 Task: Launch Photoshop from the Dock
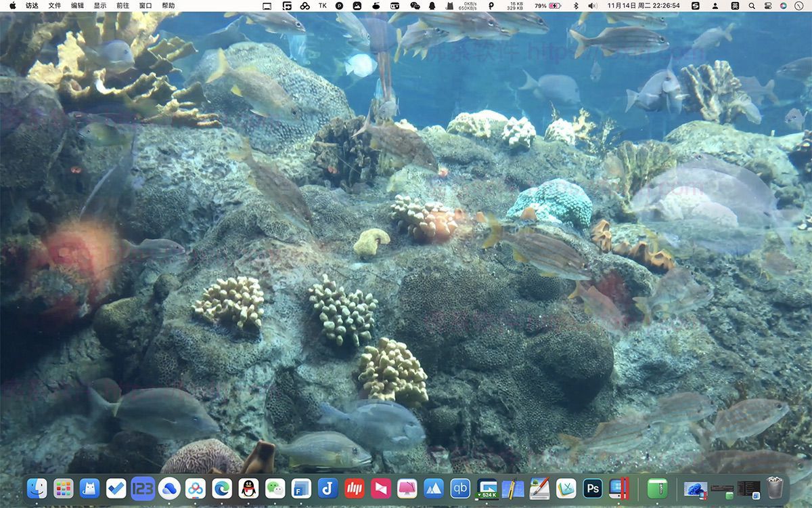592,488
